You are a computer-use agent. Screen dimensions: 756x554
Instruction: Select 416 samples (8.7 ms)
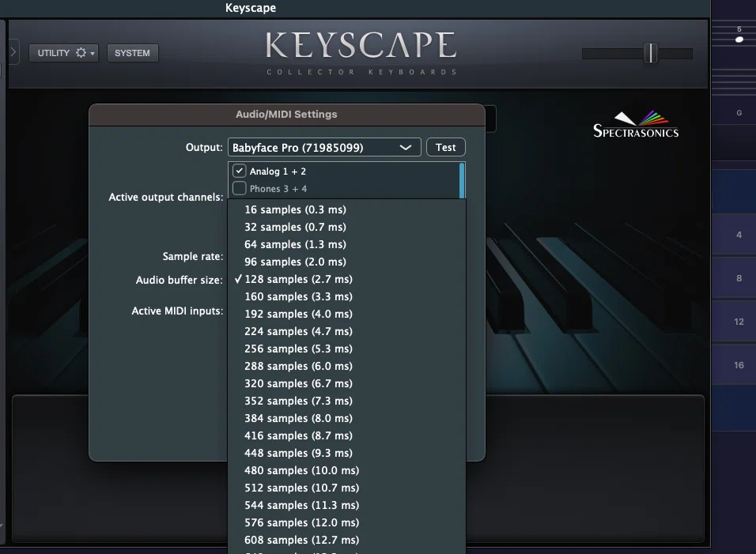point(346,435)
